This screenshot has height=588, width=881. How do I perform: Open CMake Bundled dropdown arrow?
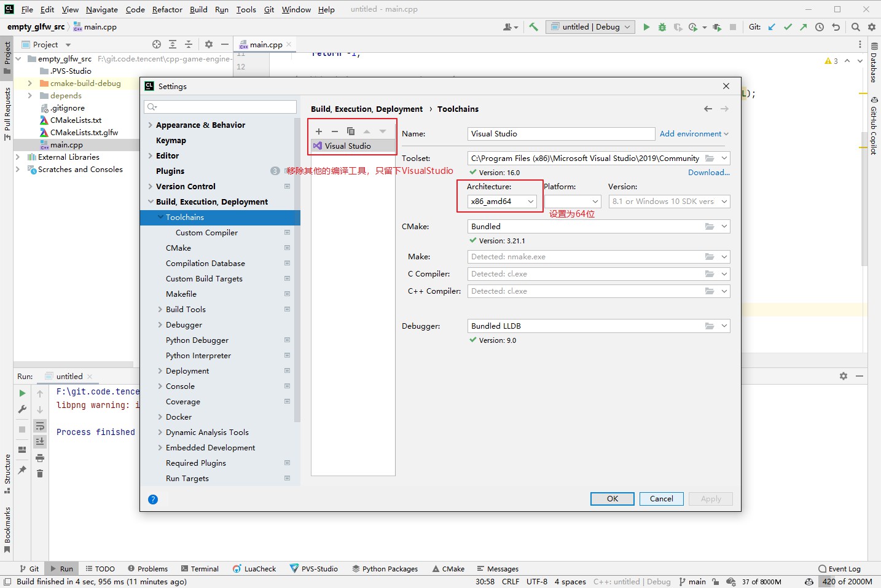coord(724,227)
